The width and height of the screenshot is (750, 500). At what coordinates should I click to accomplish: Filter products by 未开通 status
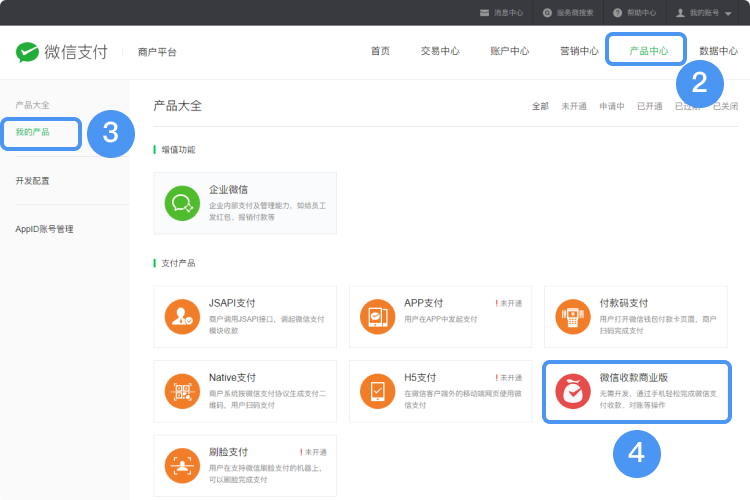(x=573, y=106)
